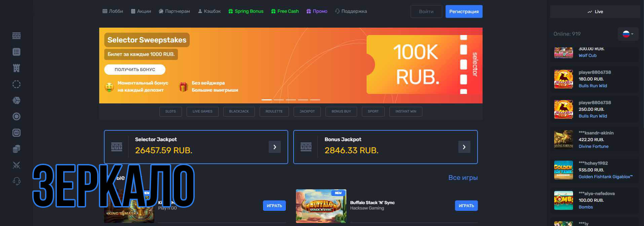Screen dimensions: 644x226
Task: Click the round chip sidebar icon
Action: [16, 117]
